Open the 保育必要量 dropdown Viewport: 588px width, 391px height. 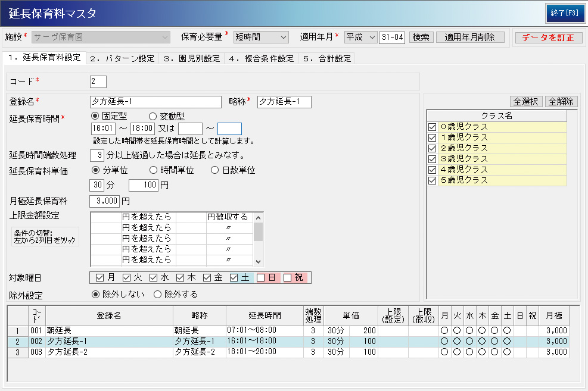261,37
